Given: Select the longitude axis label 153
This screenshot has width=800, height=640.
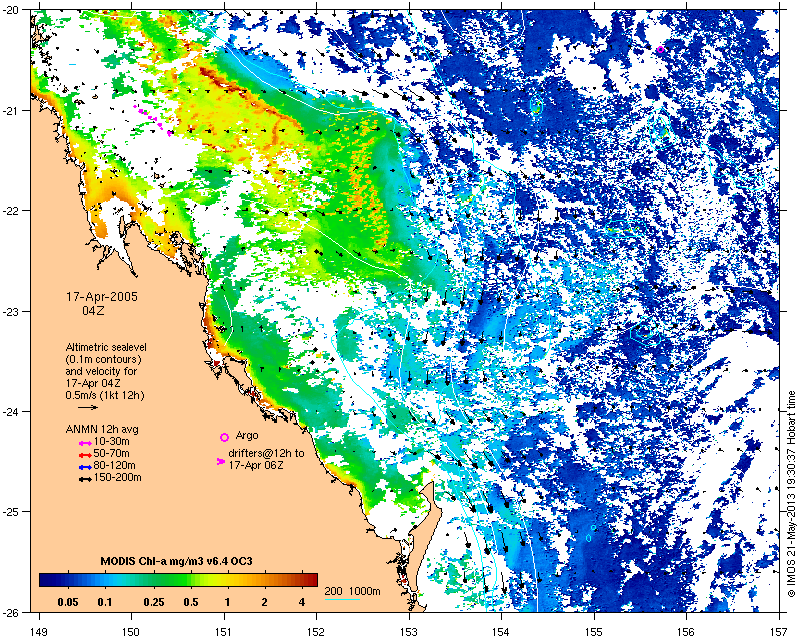Looking at the screenshot, I should click(409, 631).
